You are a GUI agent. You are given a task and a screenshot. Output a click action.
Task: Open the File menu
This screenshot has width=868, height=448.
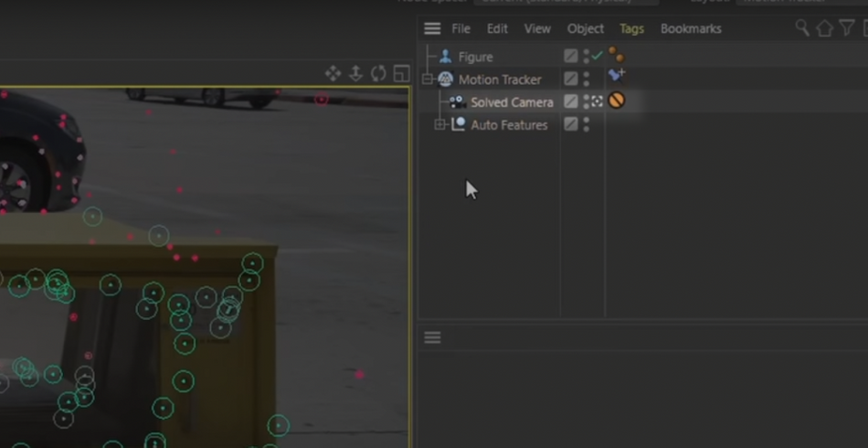click(x=460, y=28)
